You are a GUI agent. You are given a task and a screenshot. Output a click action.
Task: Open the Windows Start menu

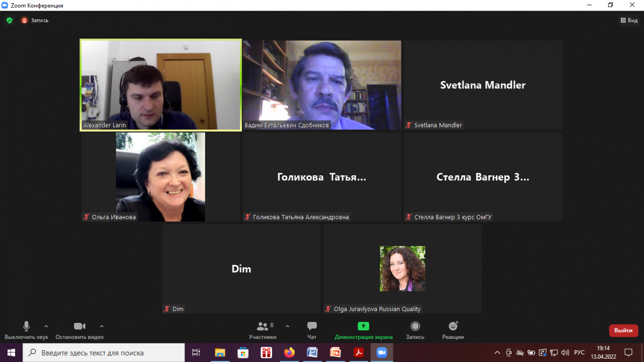point(12,353)
